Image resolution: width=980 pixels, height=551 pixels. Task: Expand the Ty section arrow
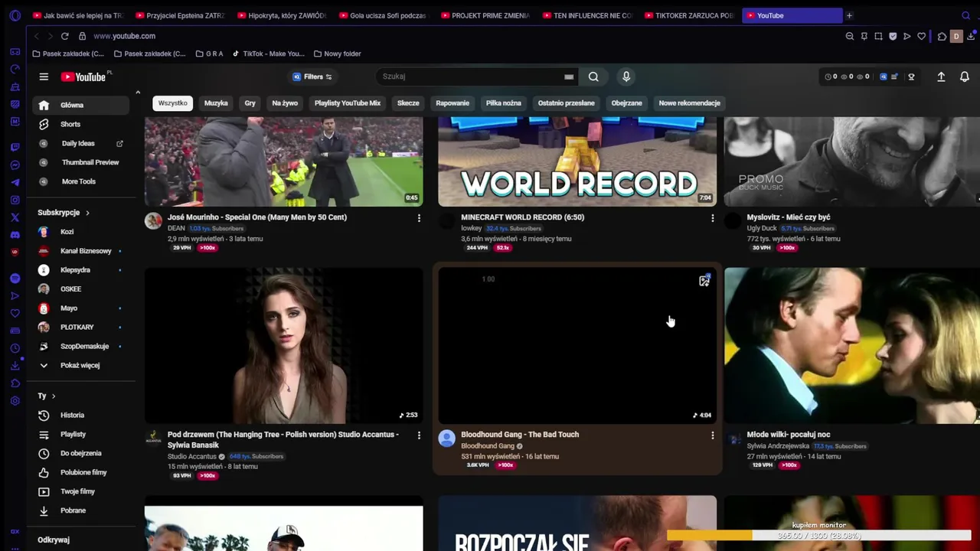pyautogui.click(x=53, y=396)
